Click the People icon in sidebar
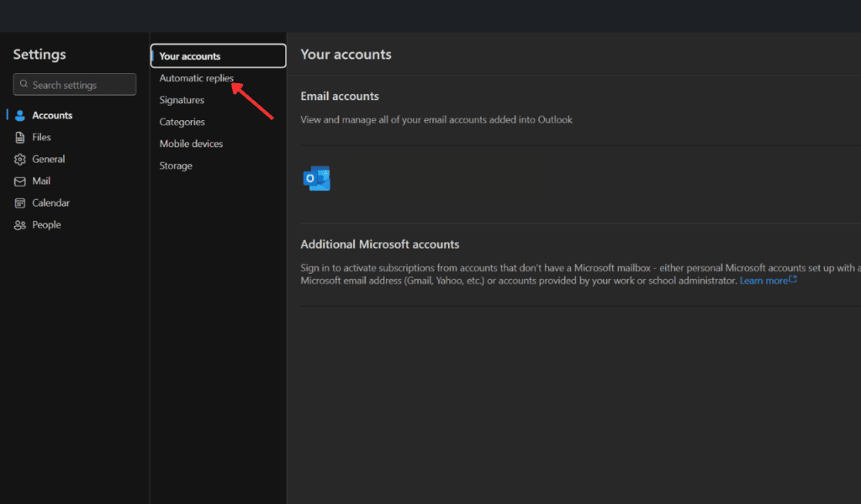 [x=20, y=225]
